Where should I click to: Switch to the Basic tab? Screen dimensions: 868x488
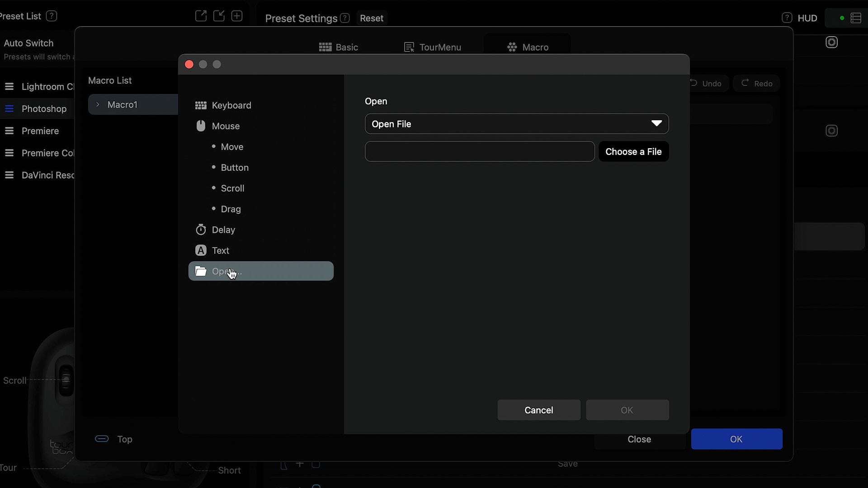coord(339,47)
